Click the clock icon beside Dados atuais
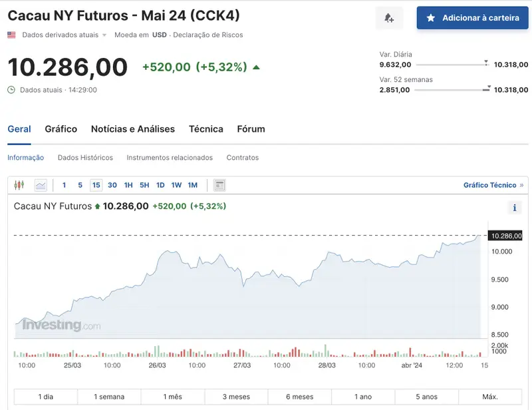This screenshot has width=532, height=410. (11, 90)
